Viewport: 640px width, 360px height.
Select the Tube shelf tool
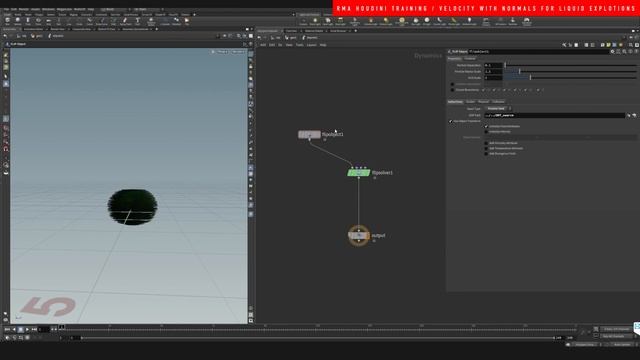[28, 21]
